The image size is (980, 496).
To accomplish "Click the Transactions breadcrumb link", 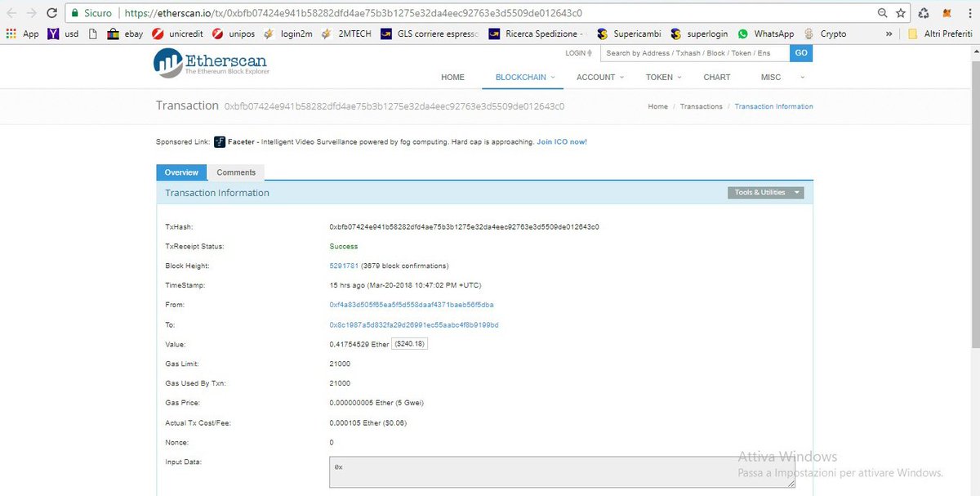I will 702,107.
